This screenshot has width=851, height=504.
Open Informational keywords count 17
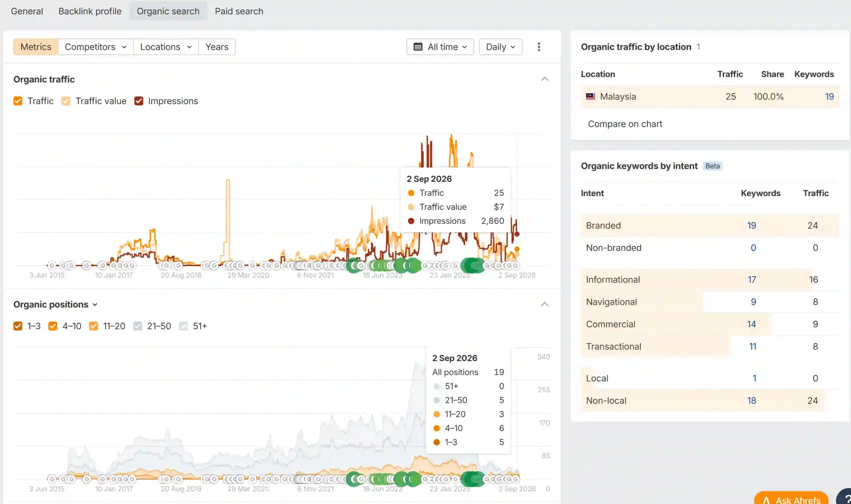(752, 280)
